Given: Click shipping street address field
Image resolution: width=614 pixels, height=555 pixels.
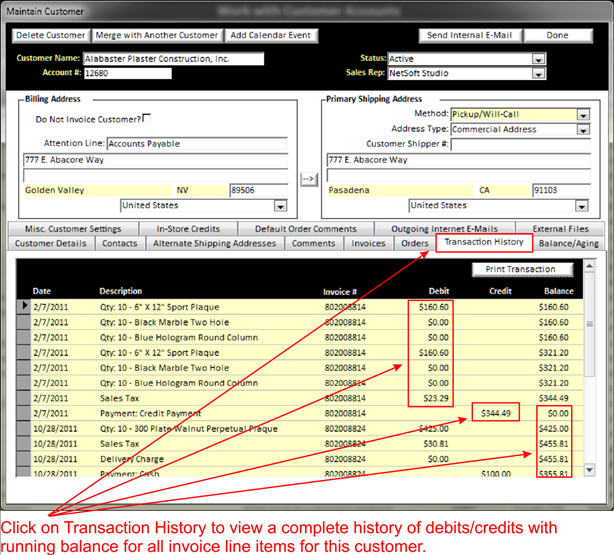Looking at the screenshot, I should 459,160.
